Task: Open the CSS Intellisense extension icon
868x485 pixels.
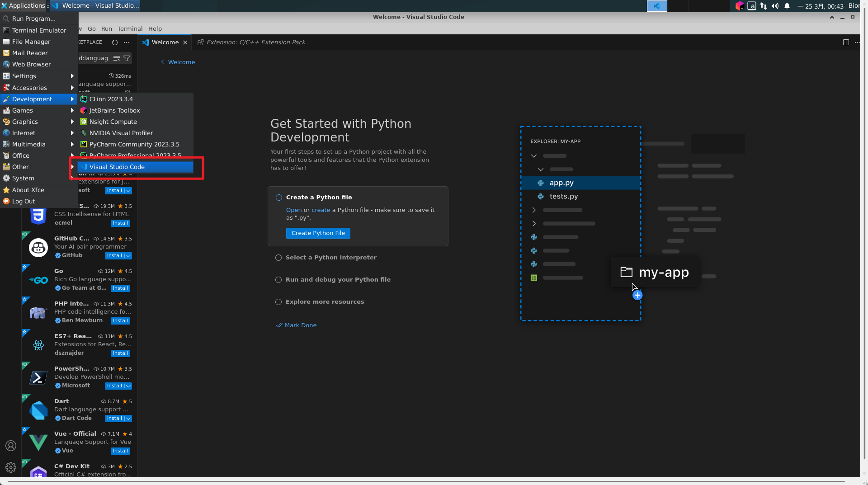Action: (38, 216)
